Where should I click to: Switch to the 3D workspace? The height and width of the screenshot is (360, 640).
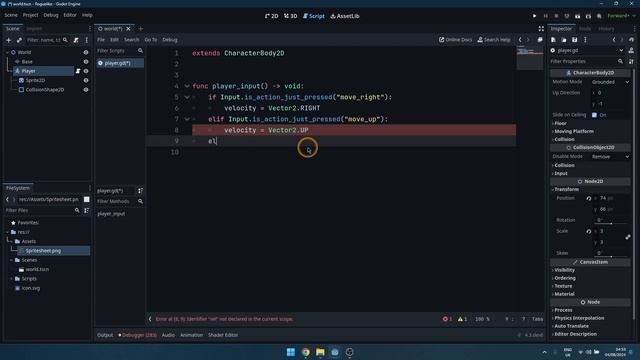click(291, 16)
